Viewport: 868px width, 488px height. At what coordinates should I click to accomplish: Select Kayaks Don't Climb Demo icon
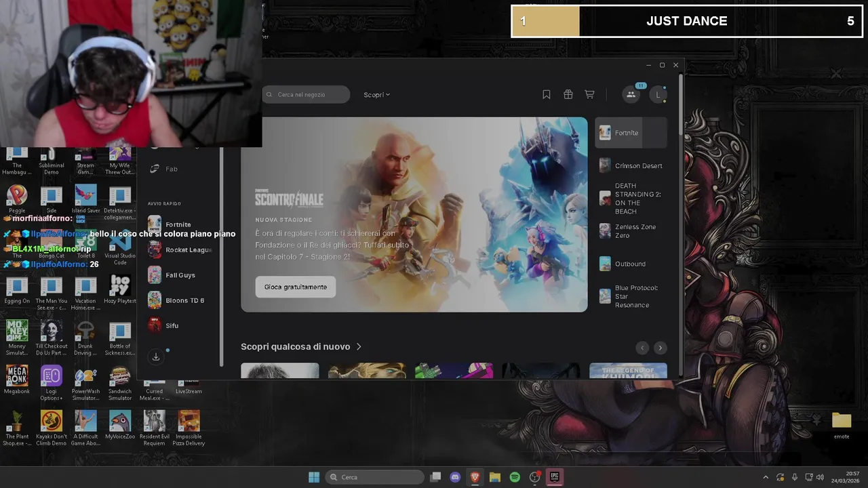[x=52, y=428]
